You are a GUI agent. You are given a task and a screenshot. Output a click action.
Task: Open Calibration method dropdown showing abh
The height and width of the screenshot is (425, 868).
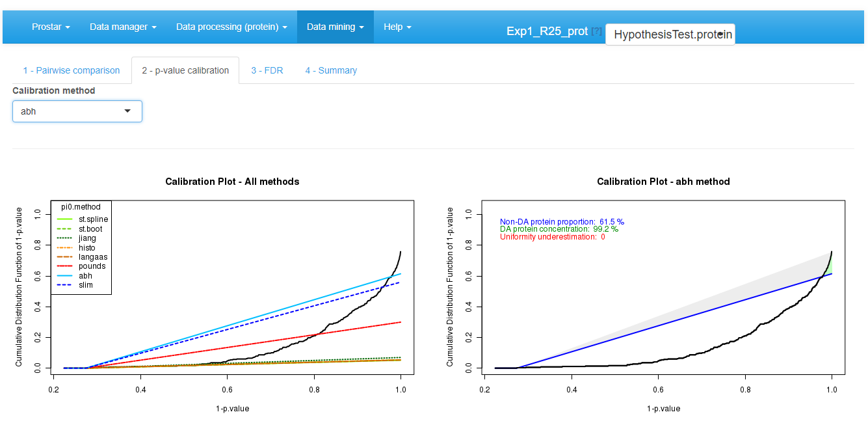77,111
